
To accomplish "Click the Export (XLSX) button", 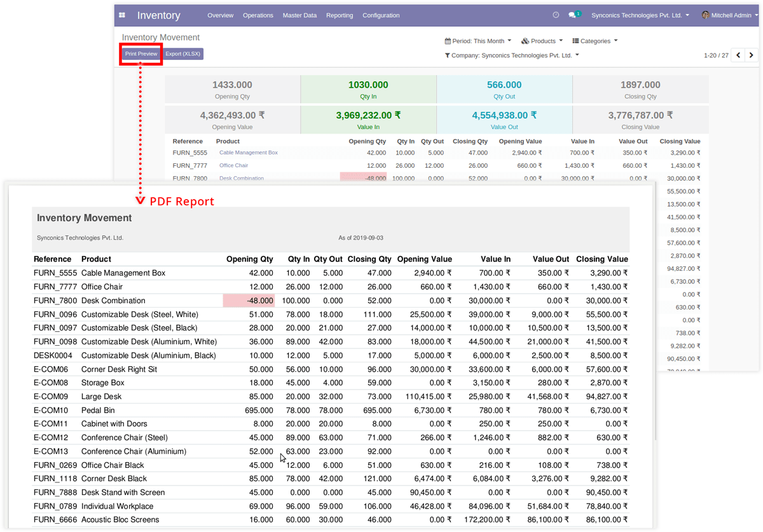I will [182, 54].
